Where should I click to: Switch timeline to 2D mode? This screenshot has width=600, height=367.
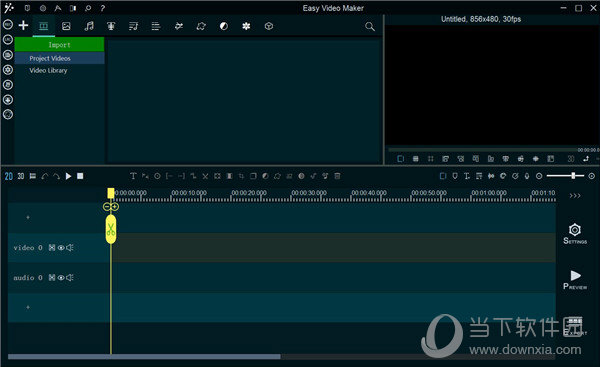(x=9, y=176)
